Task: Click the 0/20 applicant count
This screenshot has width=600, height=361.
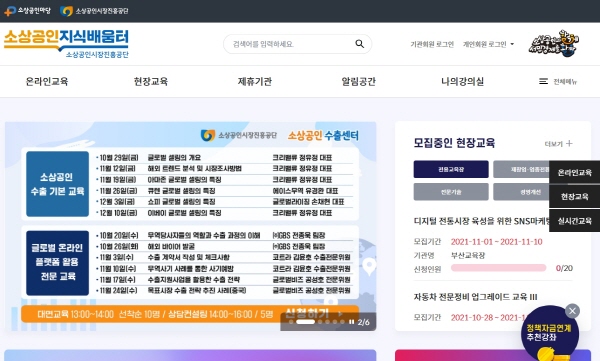Action: coord(564,268)
